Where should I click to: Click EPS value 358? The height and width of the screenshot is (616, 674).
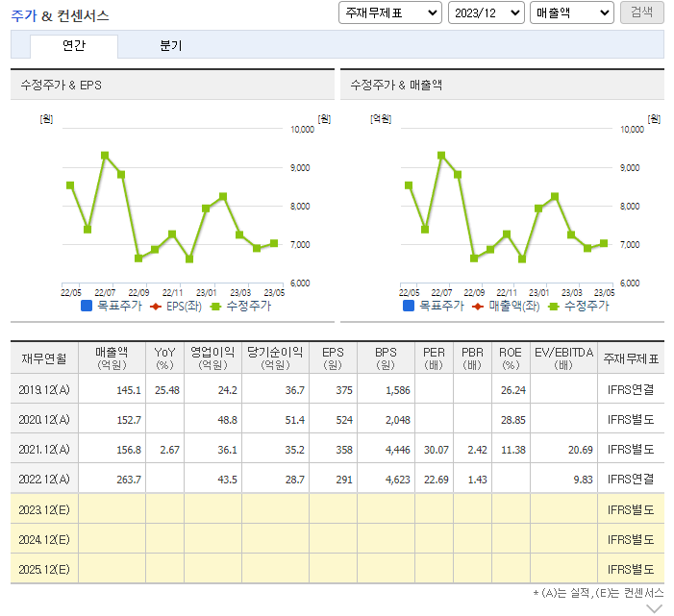tap(344, 450)
